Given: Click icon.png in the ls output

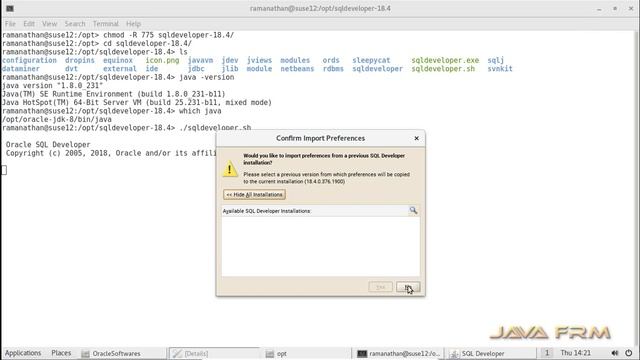Looking at the screenshot, I should click(162, 60).
